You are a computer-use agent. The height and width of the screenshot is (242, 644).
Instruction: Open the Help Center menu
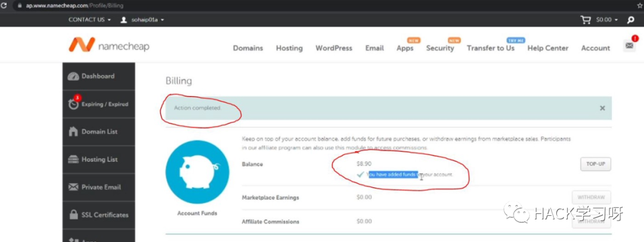(548, 48)
